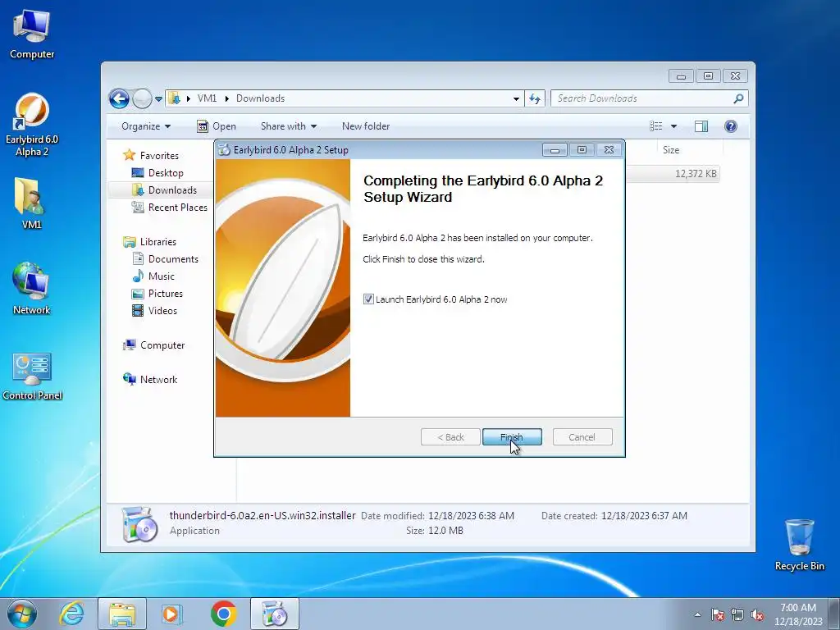Select the Network desktop icon

(x=32, y=288)
